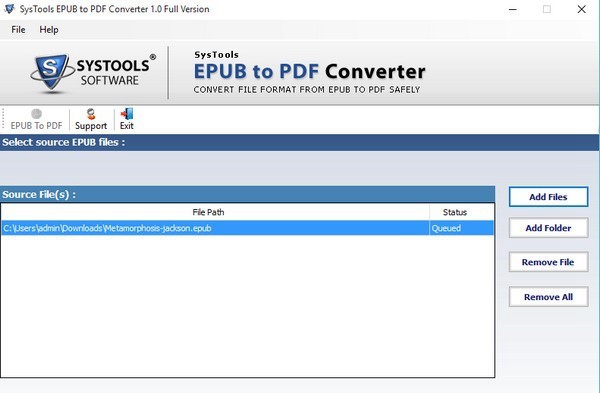Image resolution: width=600 pixels, height=393 pixels.
Task: Click the Remove All button
Action: pos(548,297)
